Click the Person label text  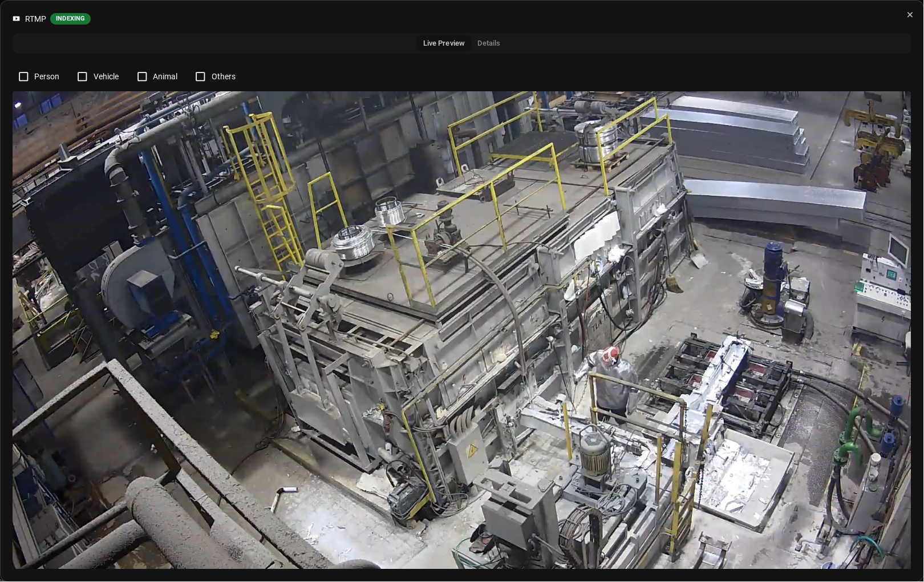(46, 76)
